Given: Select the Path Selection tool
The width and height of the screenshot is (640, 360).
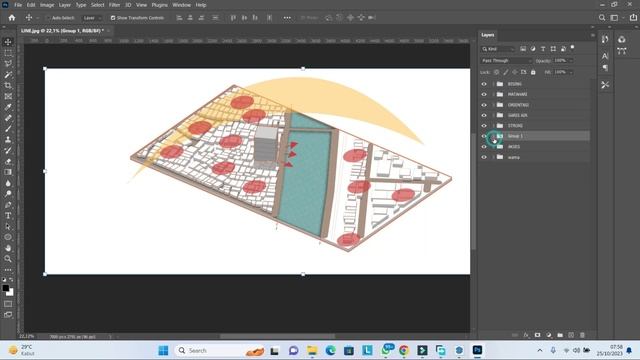Looking at the screenshot, I should pos(8,226).
